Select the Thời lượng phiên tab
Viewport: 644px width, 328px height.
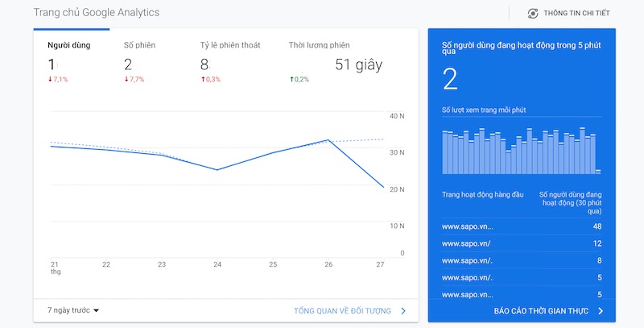tap(319, 45)
